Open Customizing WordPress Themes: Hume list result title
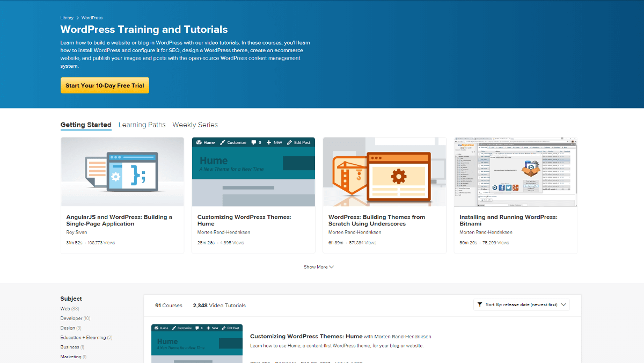644x363 pixels. (306, 337)
